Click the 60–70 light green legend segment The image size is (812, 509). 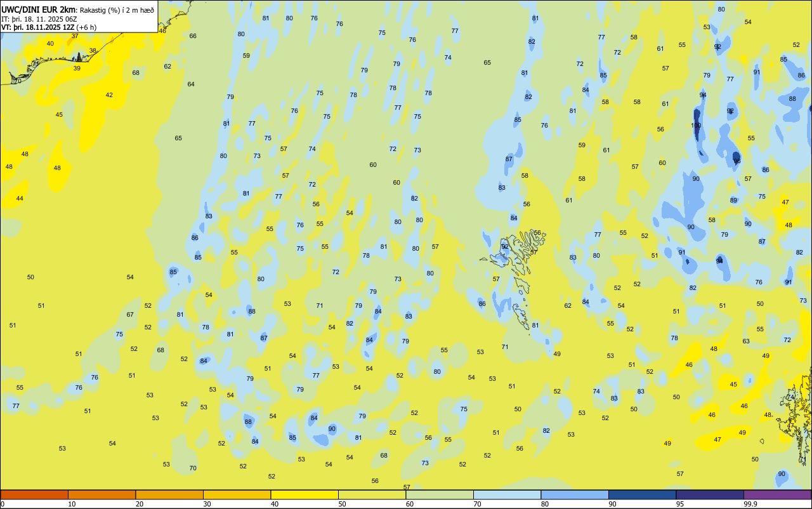pos(440,494)
